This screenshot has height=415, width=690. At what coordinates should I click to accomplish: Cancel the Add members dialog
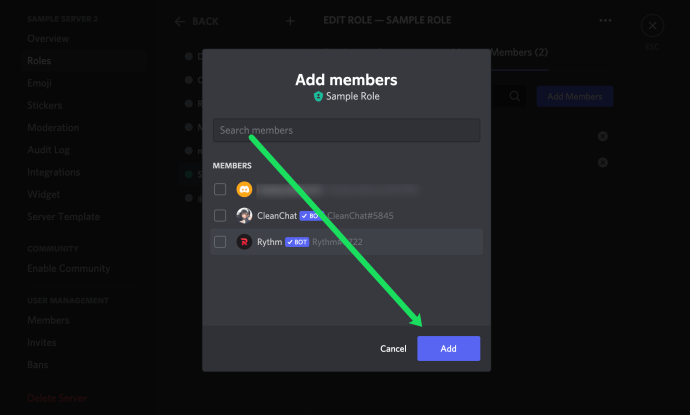pyautogui.click(x=393, y=348)
